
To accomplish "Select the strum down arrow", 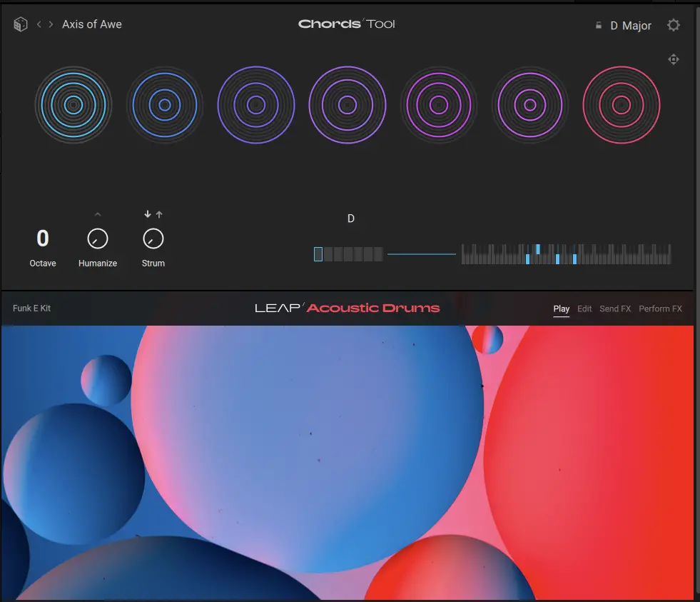I will [x=148, y=214].
